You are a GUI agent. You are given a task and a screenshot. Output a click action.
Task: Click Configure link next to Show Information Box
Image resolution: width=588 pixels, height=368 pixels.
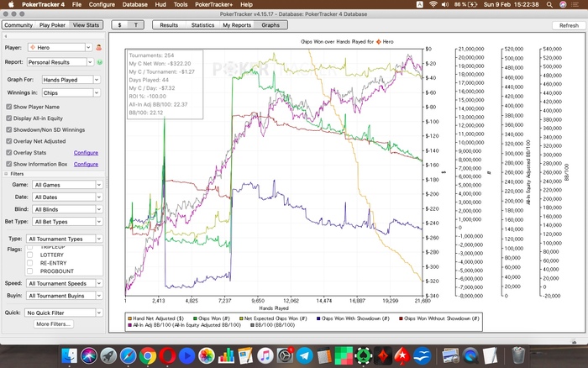tap(86, 165)
